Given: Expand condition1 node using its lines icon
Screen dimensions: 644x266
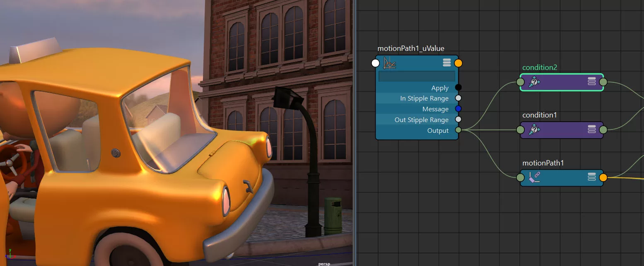Looking at the screenshot, I should coord(591,129).
